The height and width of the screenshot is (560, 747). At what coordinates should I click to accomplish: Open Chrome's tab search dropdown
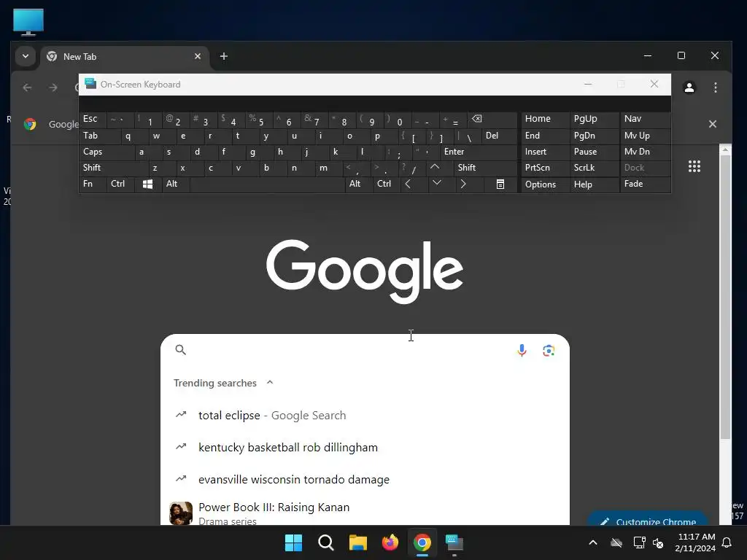26,56
